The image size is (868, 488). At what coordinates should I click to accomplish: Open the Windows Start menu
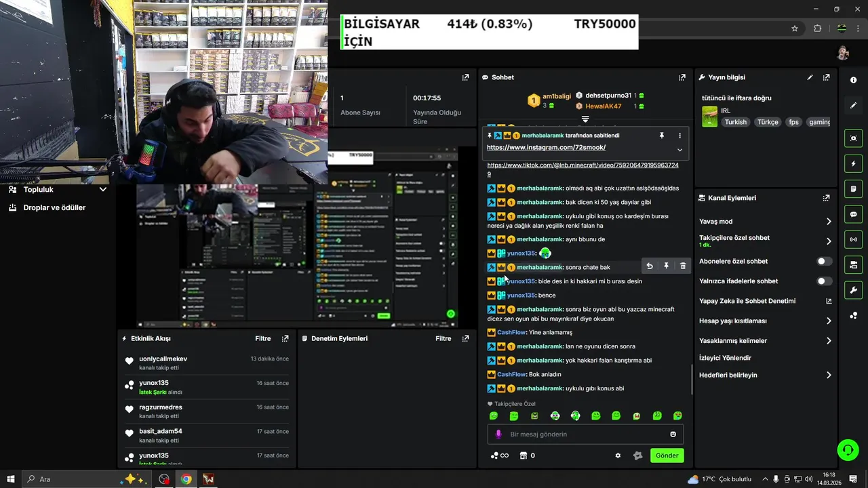tap(10, 479)
